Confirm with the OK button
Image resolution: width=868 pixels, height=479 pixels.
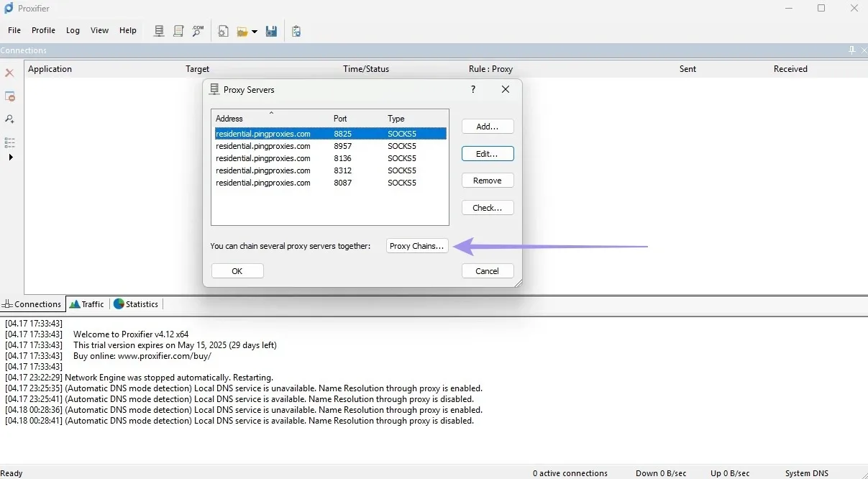pos(237,271)
